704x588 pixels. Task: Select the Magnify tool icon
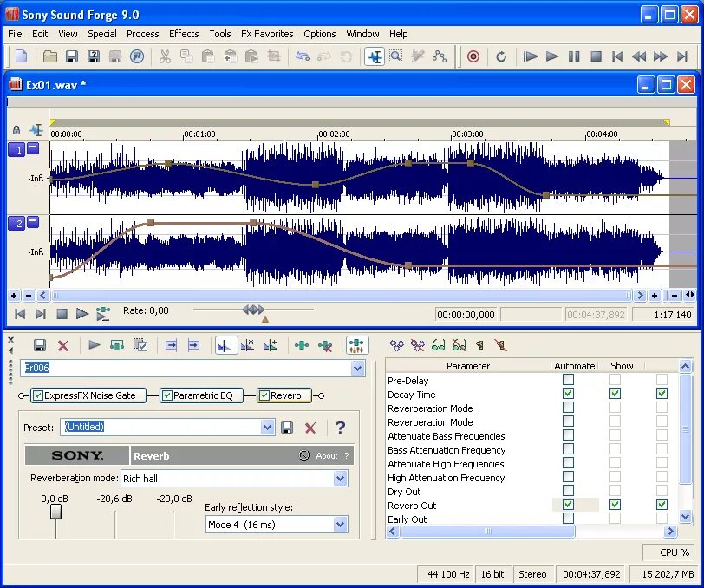click(395, 56)
